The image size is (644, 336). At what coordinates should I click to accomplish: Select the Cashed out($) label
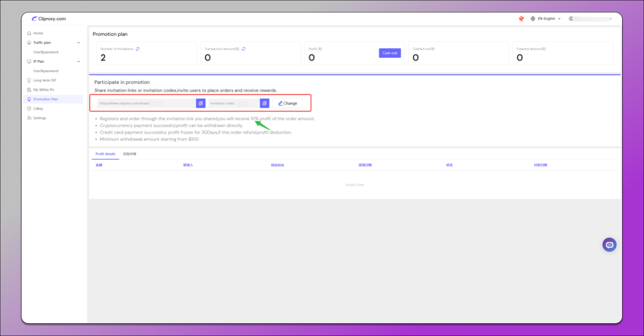tap(424, 49)
